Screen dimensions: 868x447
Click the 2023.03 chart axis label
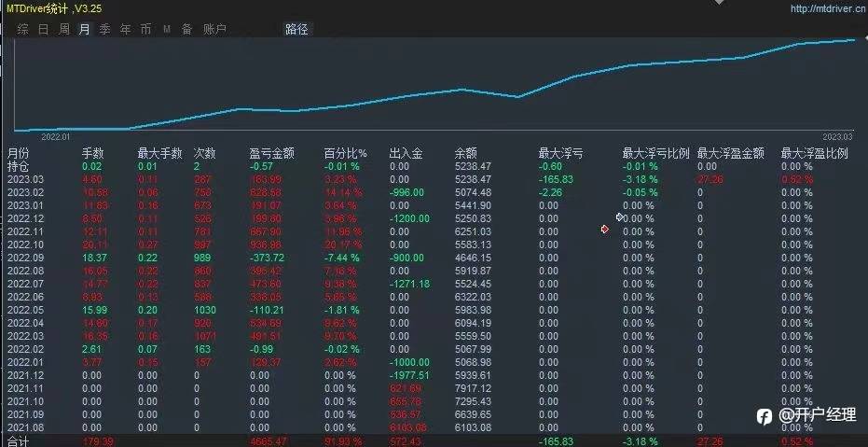click(837, 137)
